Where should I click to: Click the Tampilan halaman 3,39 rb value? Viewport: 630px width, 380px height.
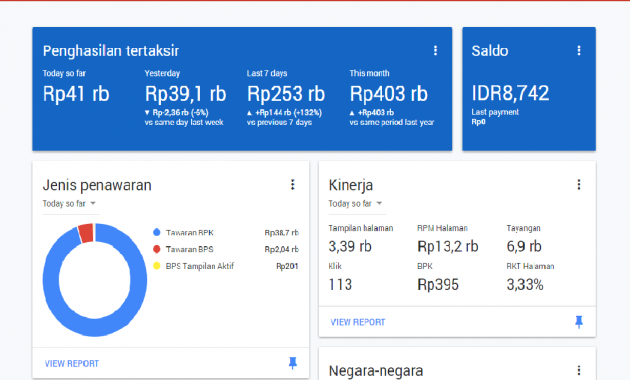(350, 246)
